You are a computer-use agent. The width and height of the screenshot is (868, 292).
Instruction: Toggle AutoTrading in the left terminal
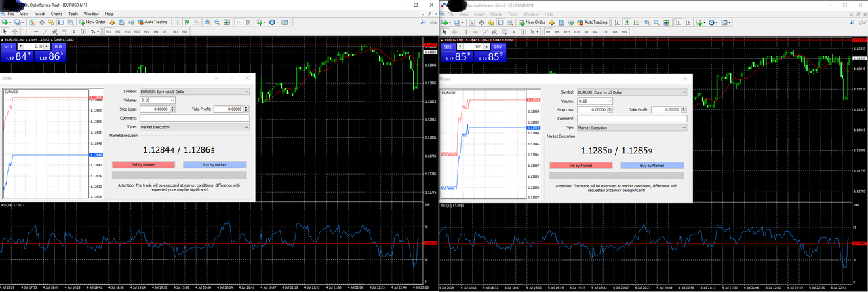point(153,22)
